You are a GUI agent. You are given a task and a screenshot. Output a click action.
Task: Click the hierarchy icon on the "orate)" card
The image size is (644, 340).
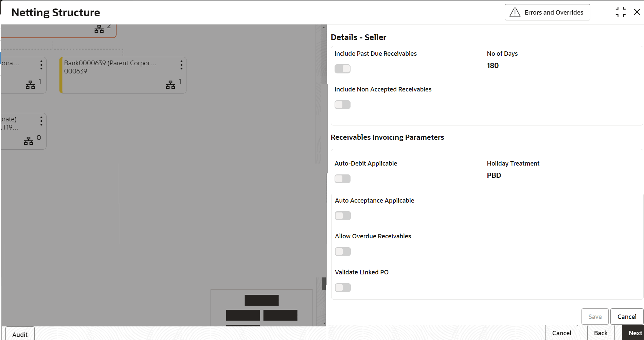point(29,141)
